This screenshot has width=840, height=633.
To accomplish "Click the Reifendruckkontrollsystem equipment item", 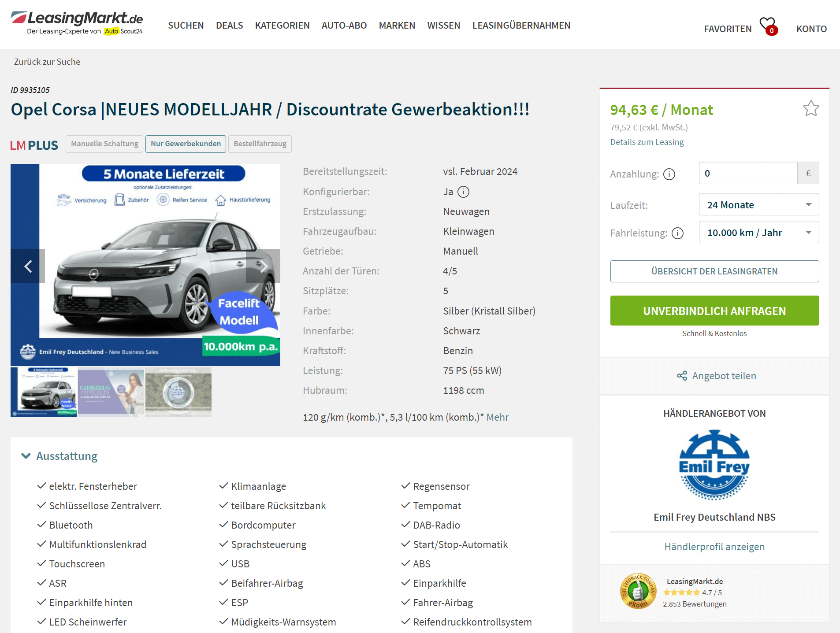I will [x=472, y=622].
